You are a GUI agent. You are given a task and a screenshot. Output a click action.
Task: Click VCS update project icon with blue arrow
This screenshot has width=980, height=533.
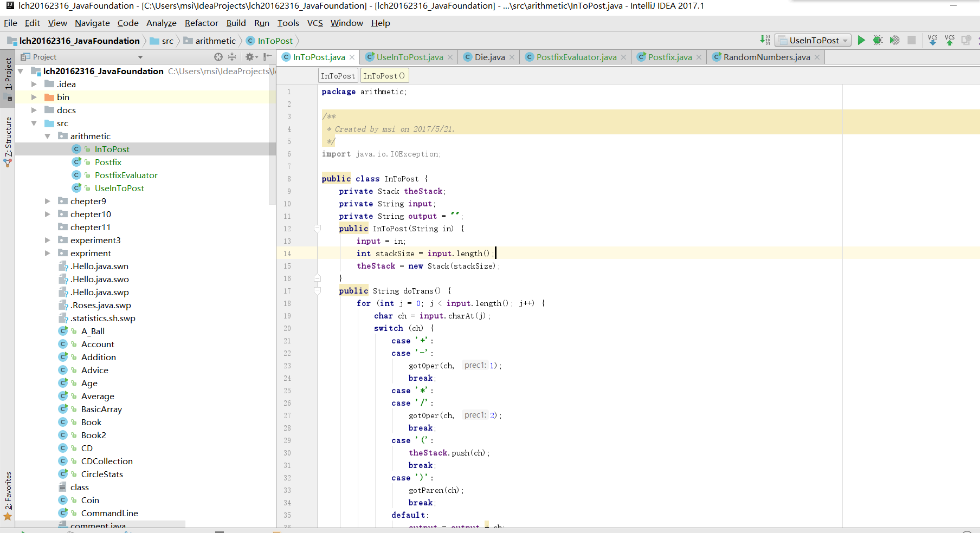pyautogui.click(x=933, y=40)
